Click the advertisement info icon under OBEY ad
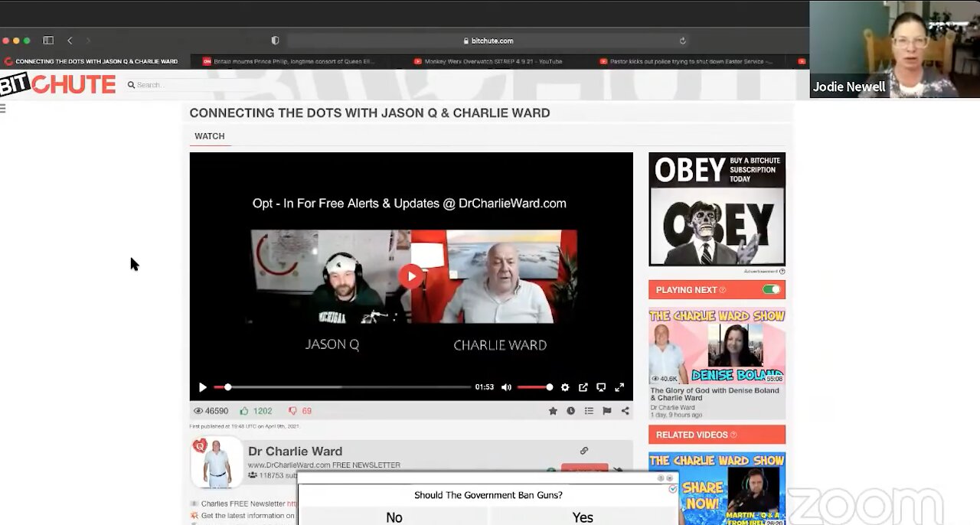The image size is (980, 525). 782,271
